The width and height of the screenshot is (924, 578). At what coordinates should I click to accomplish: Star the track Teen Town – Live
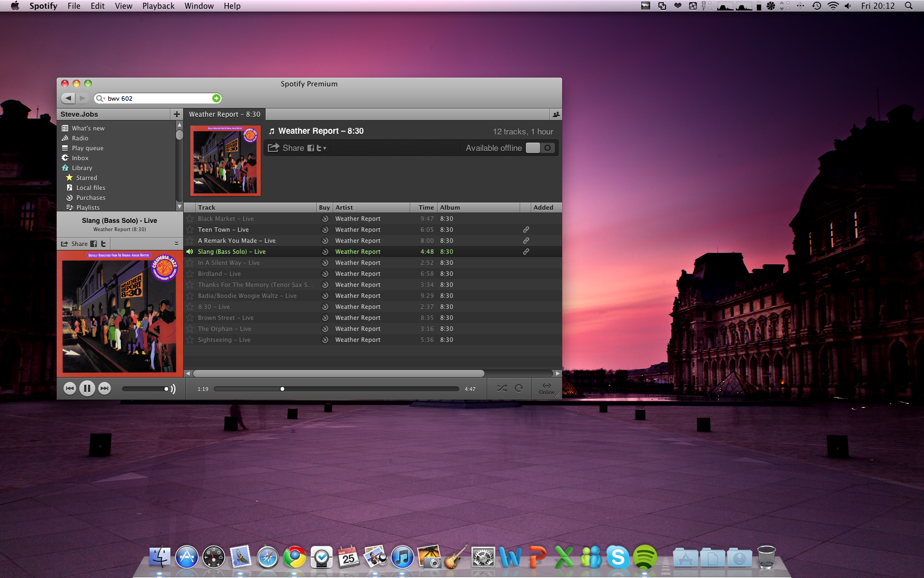coord(190,230)
